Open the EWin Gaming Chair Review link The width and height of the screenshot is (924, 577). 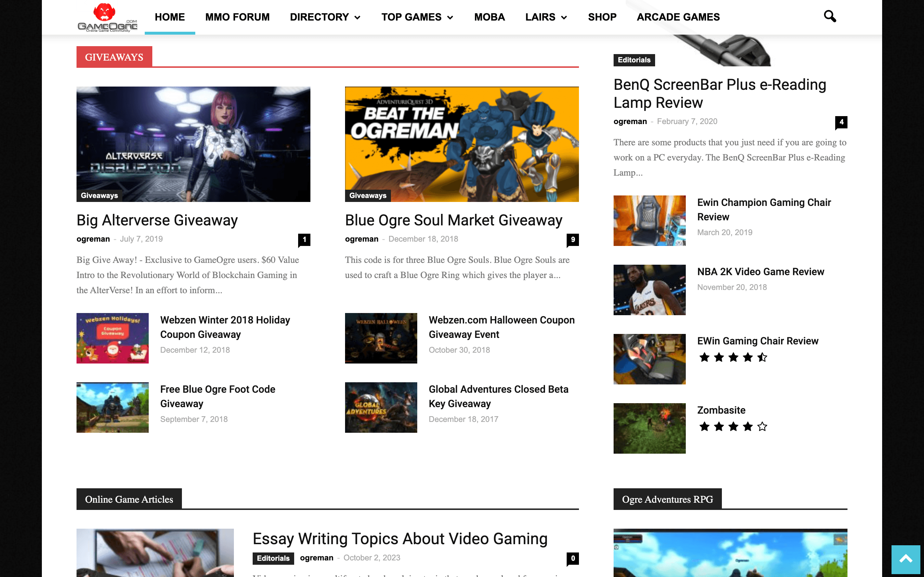pos(758,341)
